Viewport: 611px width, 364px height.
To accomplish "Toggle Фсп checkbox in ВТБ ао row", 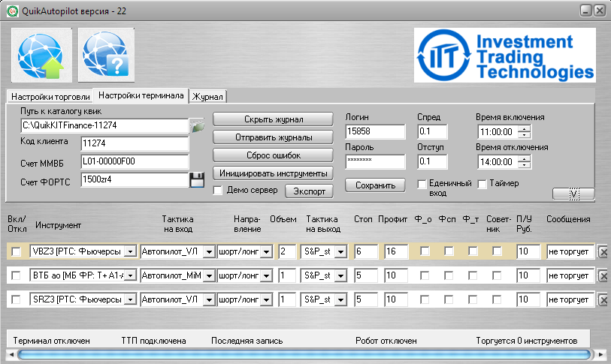I will (x=449, y=275).
